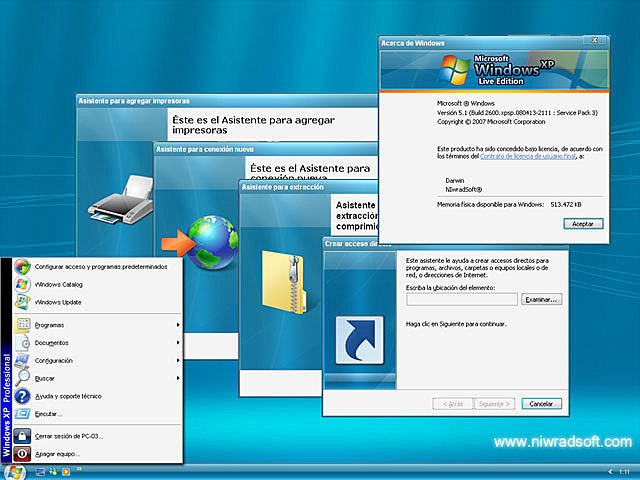This screenshot has width=640, height=480.
Task: Click the Configuración menu icon
Action: coord(22,360)
